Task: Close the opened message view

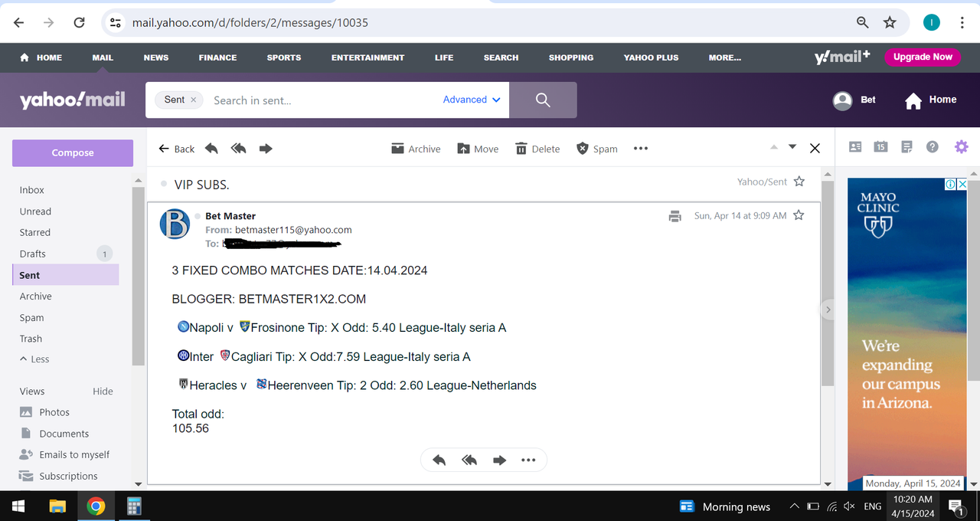Action: point(815,149)
